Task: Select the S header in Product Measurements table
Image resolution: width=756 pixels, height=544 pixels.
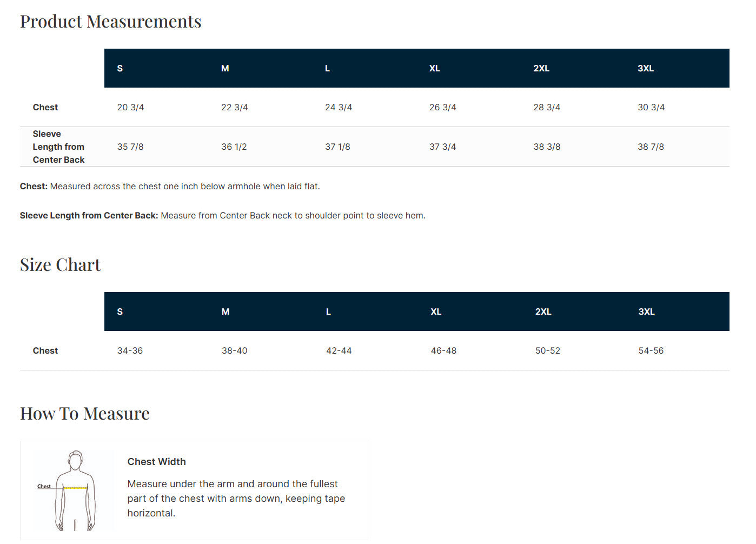Action: click(x=120, y=68)
